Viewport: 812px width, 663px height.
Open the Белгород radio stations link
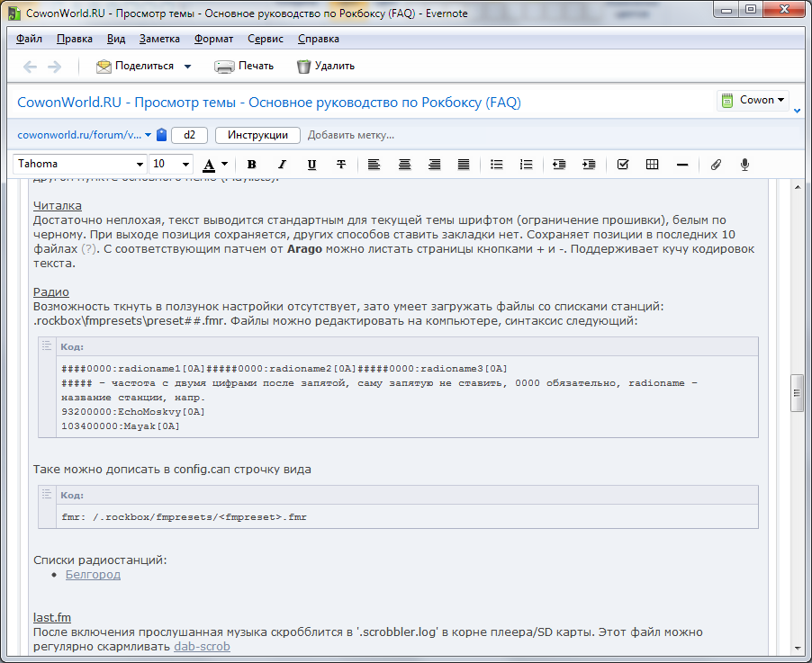tap(94, 575)
